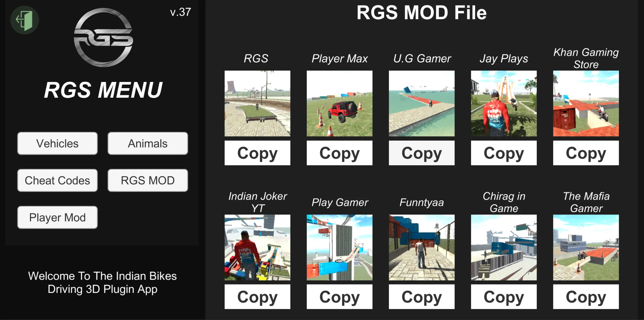Copy the Indian Joker YT MOD file

(257, 297)
